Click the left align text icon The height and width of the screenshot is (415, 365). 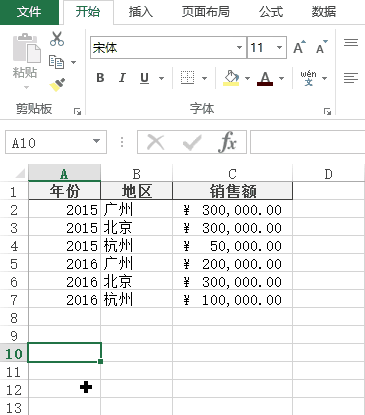pos(351,78)
